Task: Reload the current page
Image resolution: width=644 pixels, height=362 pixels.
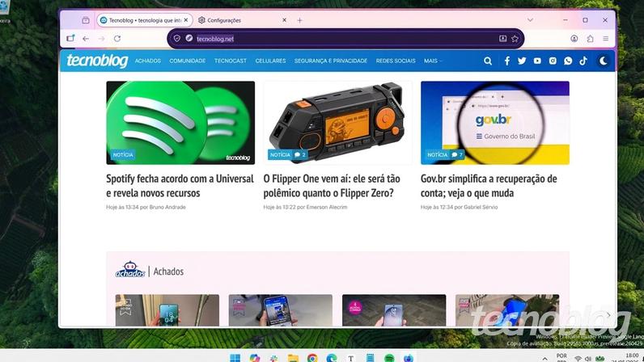Action: [117, 39]
